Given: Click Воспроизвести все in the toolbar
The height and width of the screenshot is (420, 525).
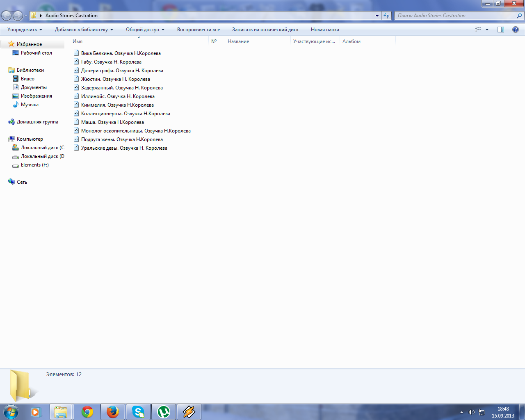Looking at the screenshot, I should pyautogui.click(x=199, y=30).
